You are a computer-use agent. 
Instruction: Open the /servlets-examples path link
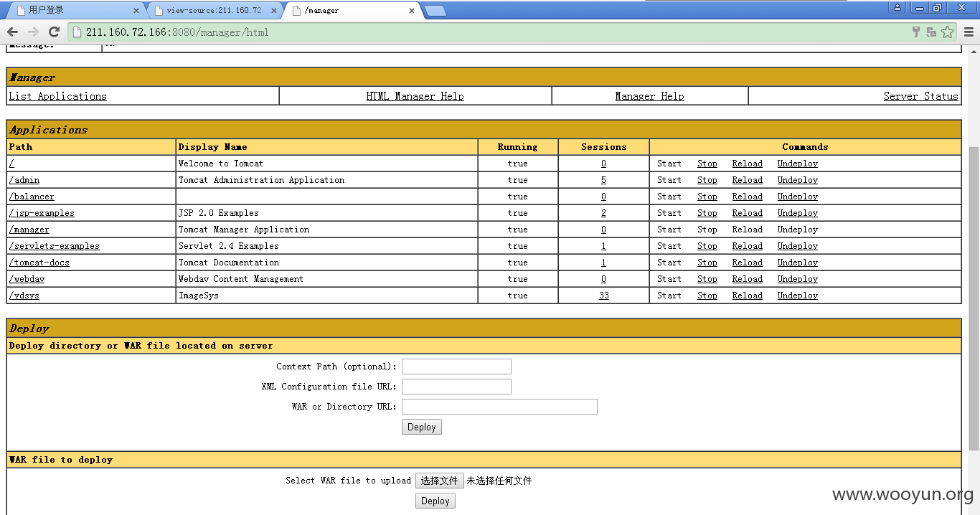point(55,246)
